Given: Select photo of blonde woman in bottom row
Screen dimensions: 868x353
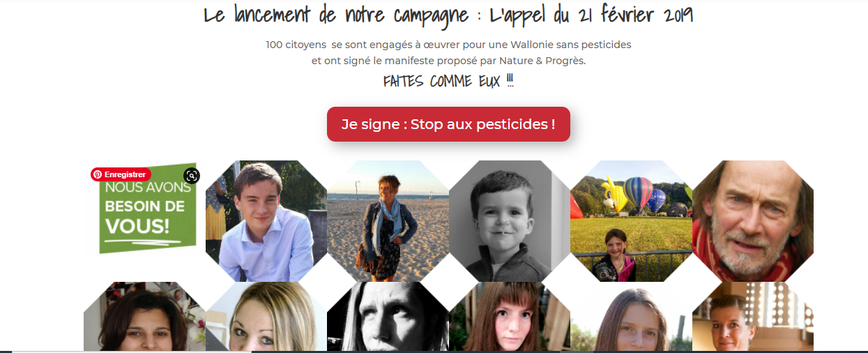Looking at the screenshot, I should [266, 316].
